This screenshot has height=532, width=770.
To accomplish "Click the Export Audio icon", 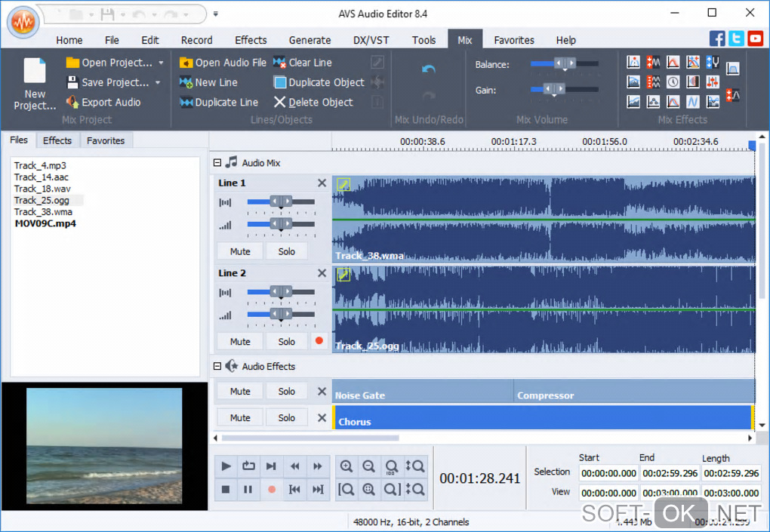I will tap(72, 102).
